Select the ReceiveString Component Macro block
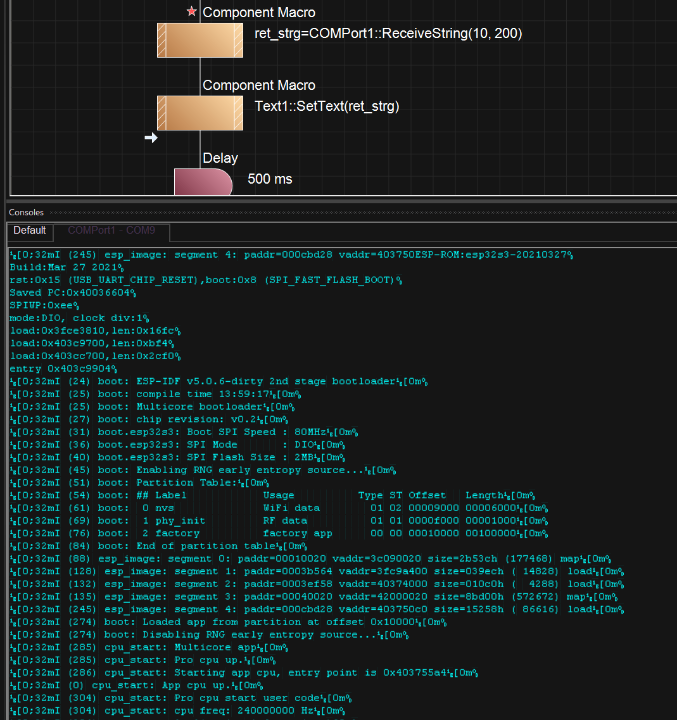677x720 pixels. tap(200, 41)
